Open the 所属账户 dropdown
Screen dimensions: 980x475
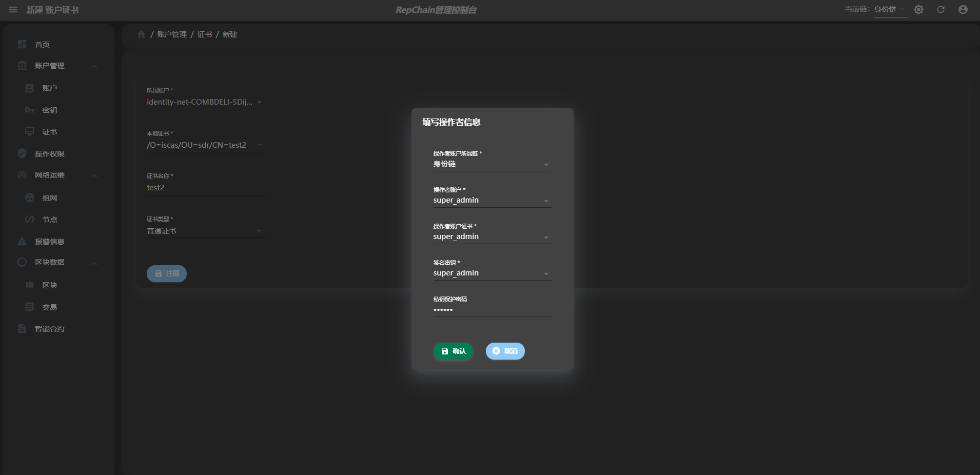pos(206,102)
